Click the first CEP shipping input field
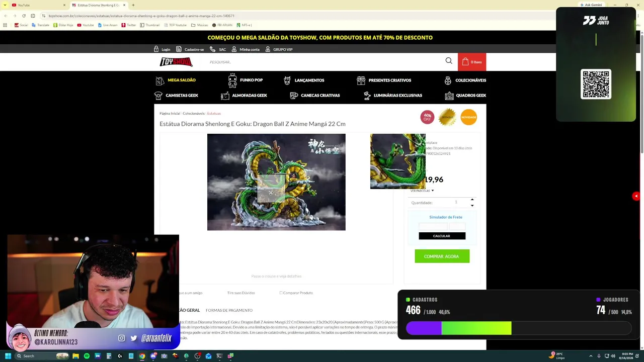 tap(433, 227)
